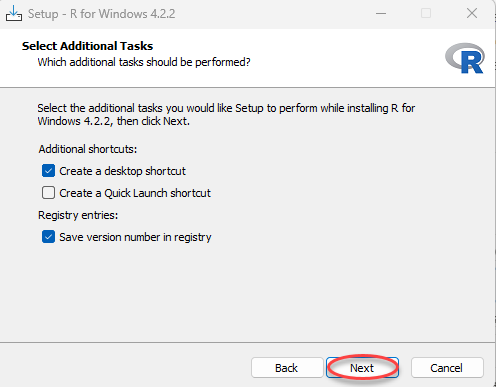Click the 'Select Additional Tasks' heading

point(87,46)
